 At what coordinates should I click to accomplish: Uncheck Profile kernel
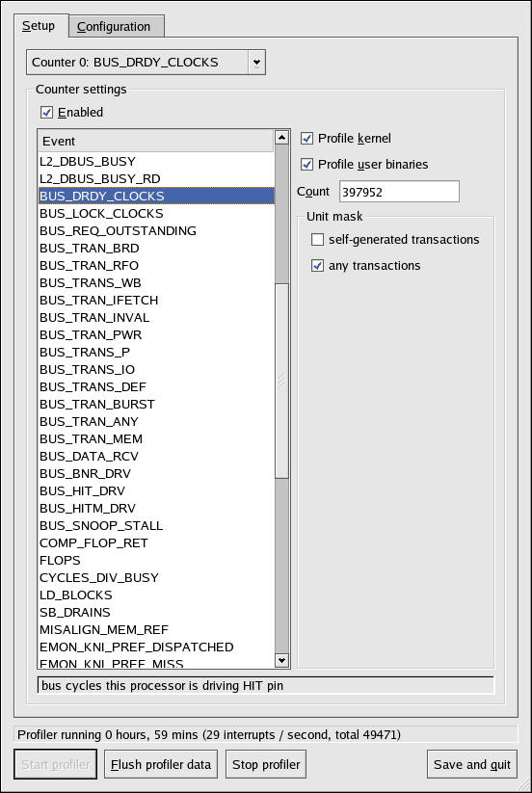(306, 138)
